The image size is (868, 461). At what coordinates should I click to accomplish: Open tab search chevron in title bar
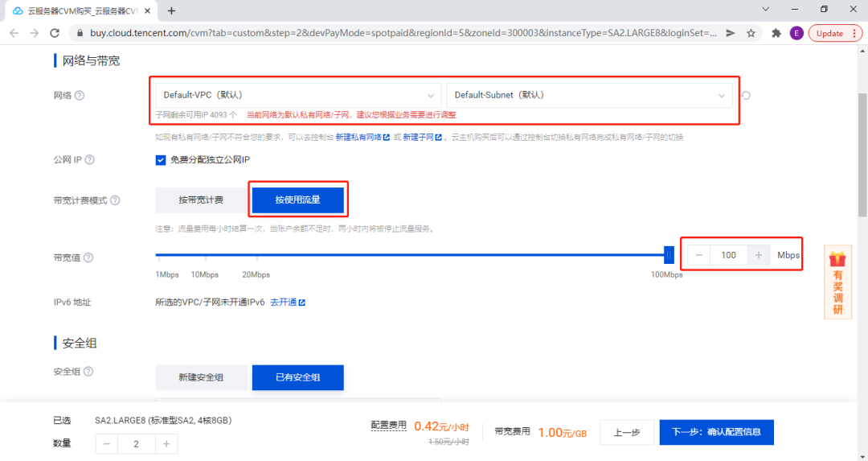point(766,9)
